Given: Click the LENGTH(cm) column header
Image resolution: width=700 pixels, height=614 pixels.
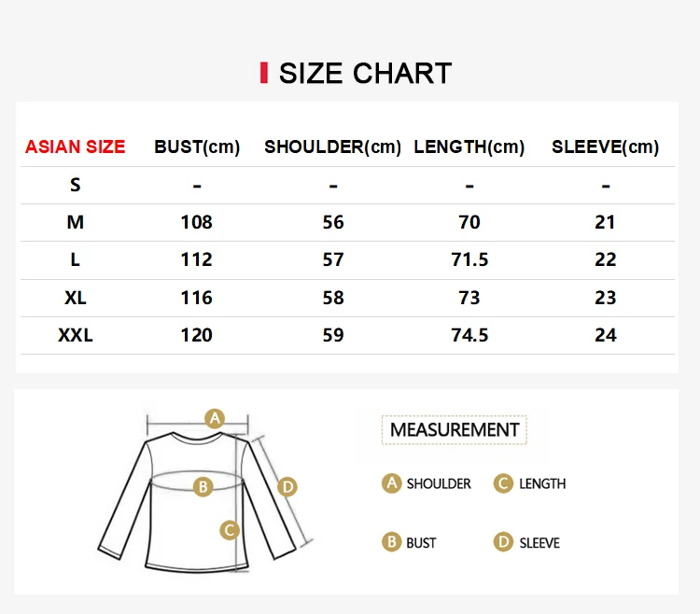Looking at the screenshot, I should (x=469, y=147).
